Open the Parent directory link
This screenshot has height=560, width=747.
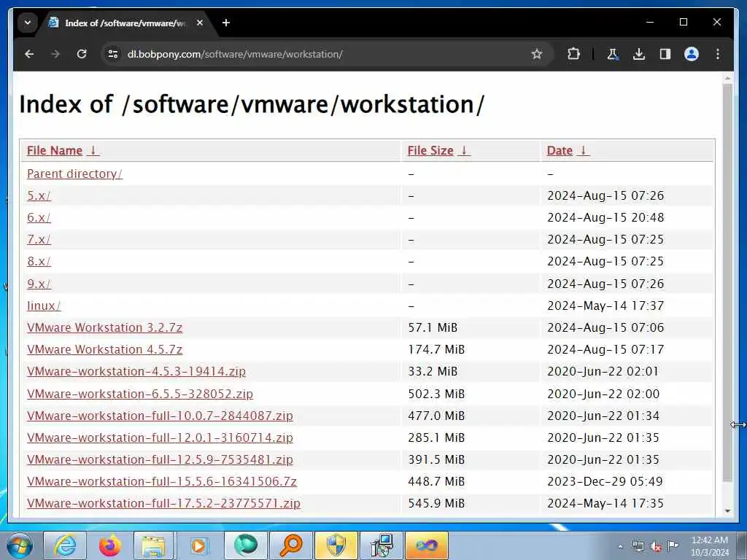click(x=75, y=174)
